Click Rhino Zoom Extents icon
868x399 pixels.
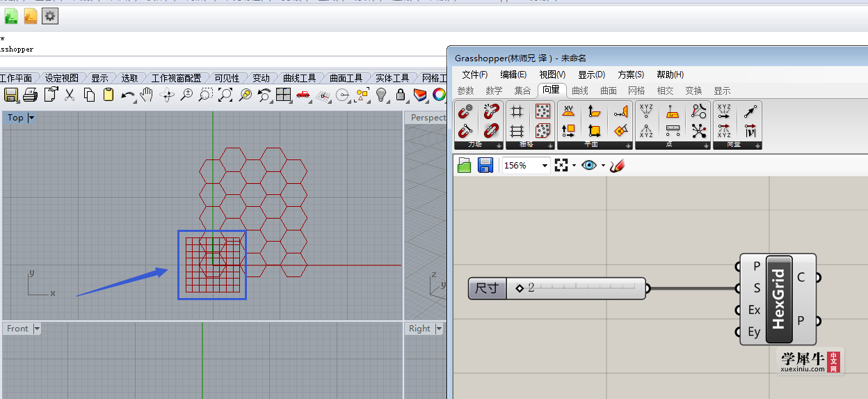(x=225, y=94)
